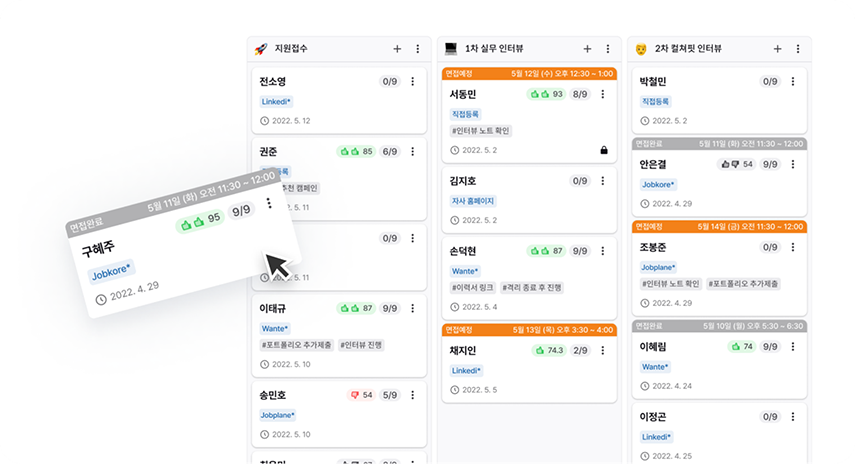Click #인터뷰 노트 확인 tag on 서동민 card
Screen dimensions: 855x464
481,130
